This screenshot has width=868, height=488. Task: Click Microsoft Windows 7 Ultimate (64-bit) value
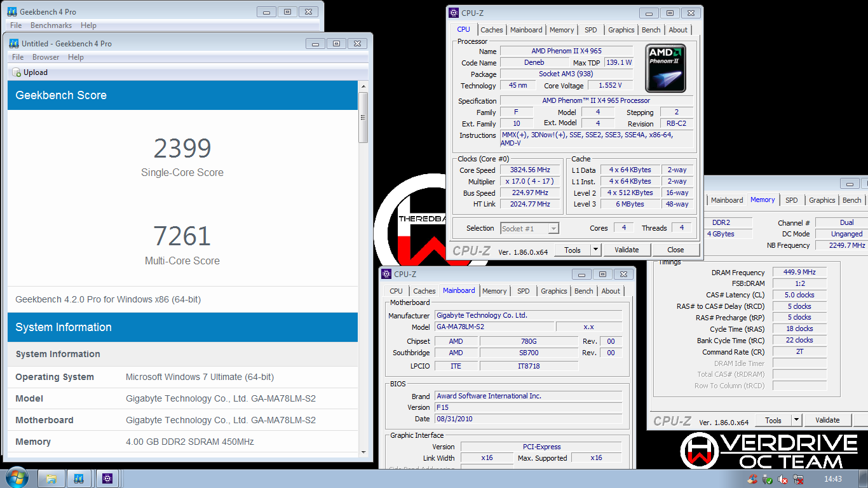pos(200,377)
